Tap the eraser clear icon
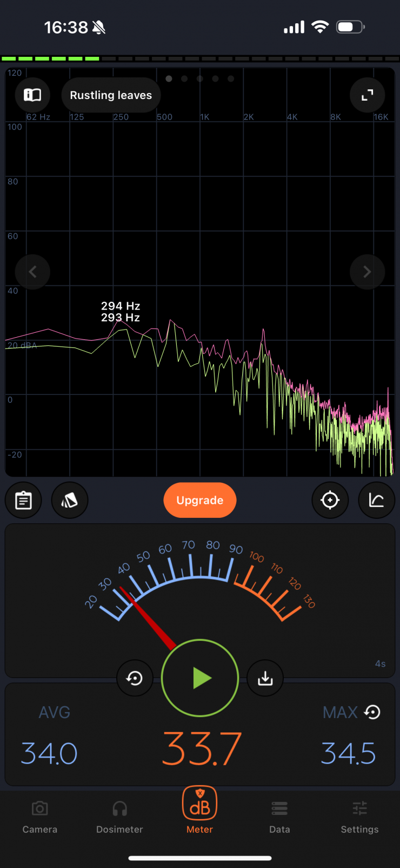The image size is (400, 868). click(x=70, y=500)
